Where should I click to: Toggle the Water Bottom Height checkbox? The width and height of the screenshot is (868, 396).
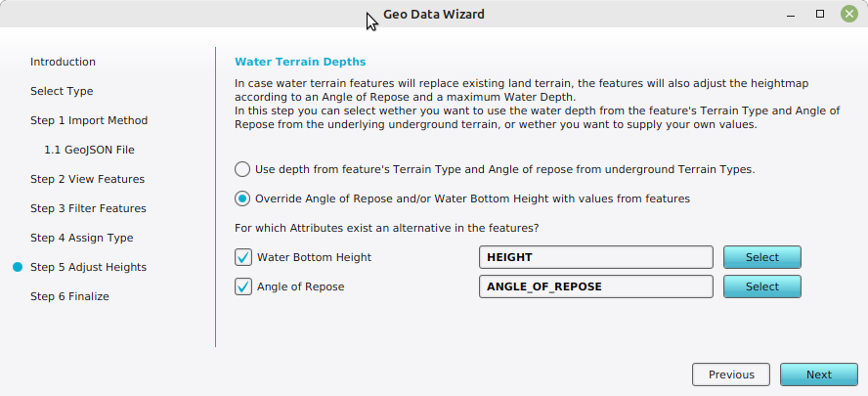pos(243,257)
